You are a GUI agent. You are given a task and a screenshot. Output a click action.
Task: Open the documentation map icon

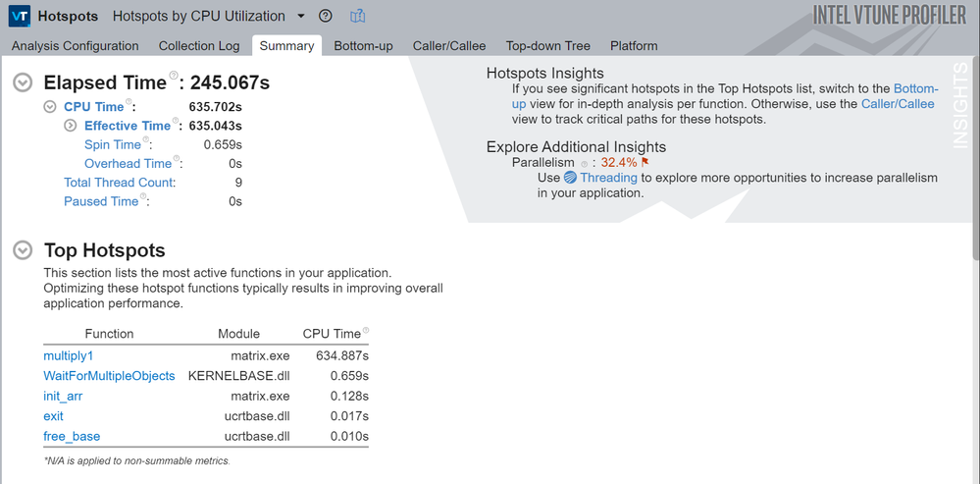pos(357,17)
